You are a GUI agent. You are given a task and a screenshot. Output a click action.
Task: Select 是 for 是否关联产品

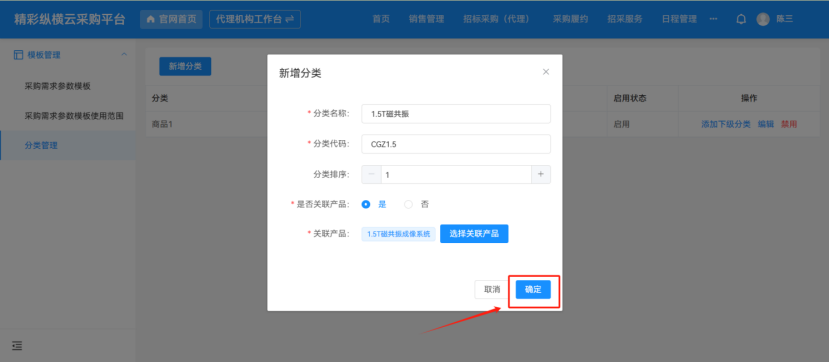tap(366, 205)
